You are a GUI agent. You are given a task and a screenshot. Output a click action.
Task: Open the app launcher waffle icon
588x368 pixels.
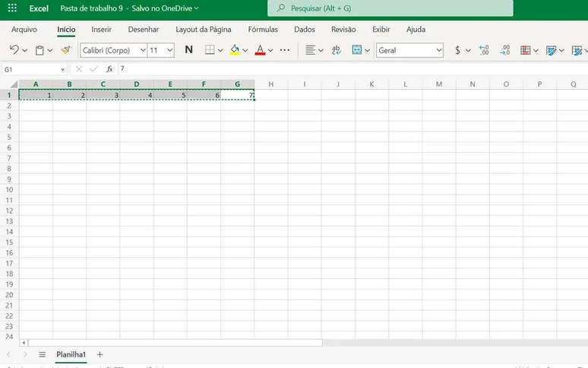point(12,8)
